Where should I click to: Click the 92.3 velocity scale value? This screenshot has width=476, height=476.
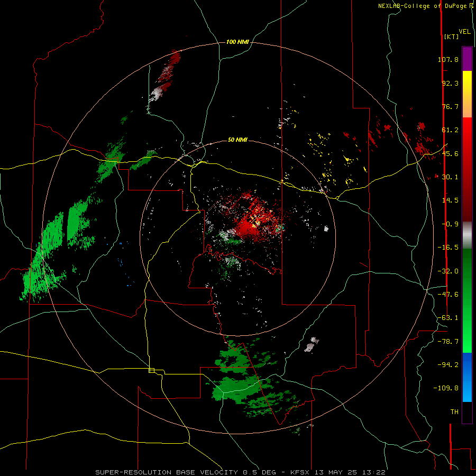tap(450, 83)
